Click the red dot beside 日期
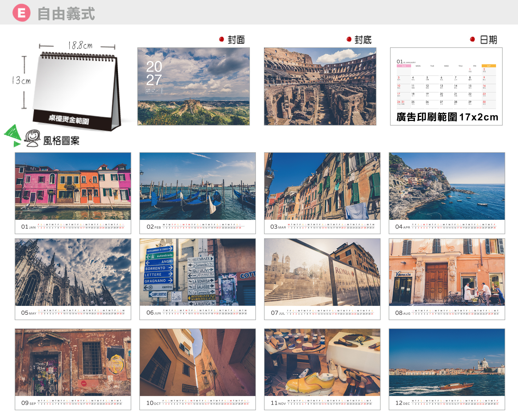This screenshot has width=518, height=420. tap(472, 39)
